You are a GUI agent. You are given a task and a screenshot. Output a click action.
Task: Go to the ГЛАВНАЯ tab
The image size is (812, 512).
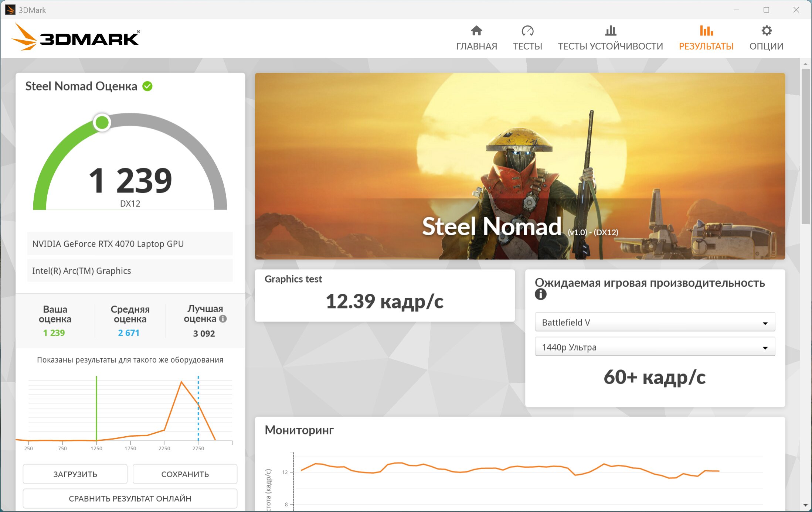tap(476, 46)
